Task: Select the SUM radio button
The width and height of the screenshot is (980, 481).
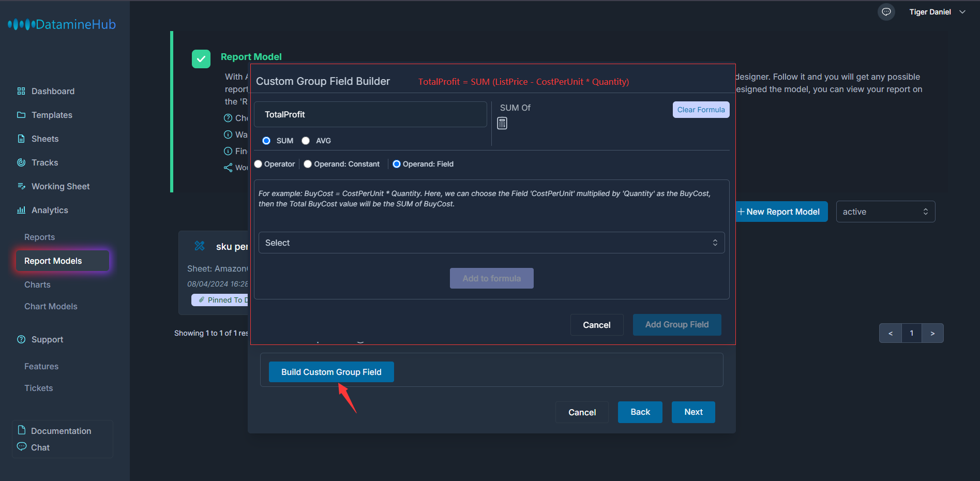Action: (266, 141)
